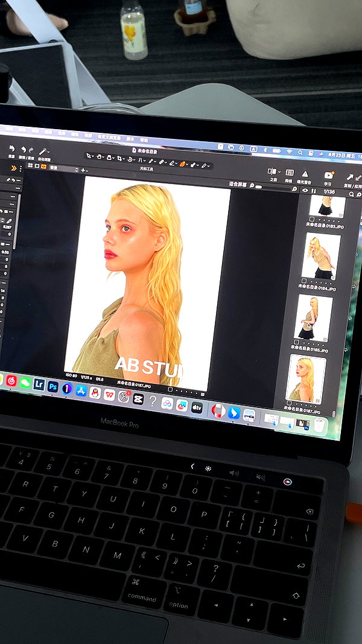
Task: Select the orange-highlighted mask brush tool
Action: coord(182,164)
